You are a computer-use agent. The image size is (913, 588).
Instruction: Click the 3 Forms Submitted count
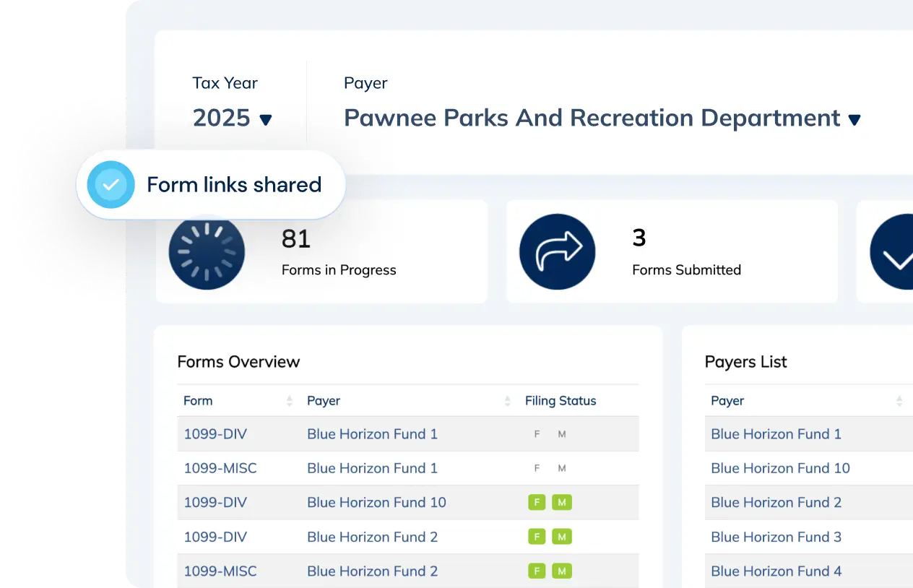coord(639,238)
